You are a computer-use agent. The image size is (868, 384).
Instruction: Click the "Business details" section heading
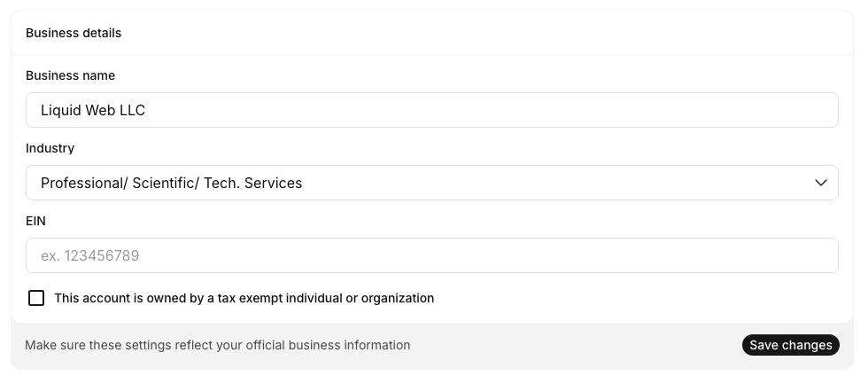(x=74, y=33)
